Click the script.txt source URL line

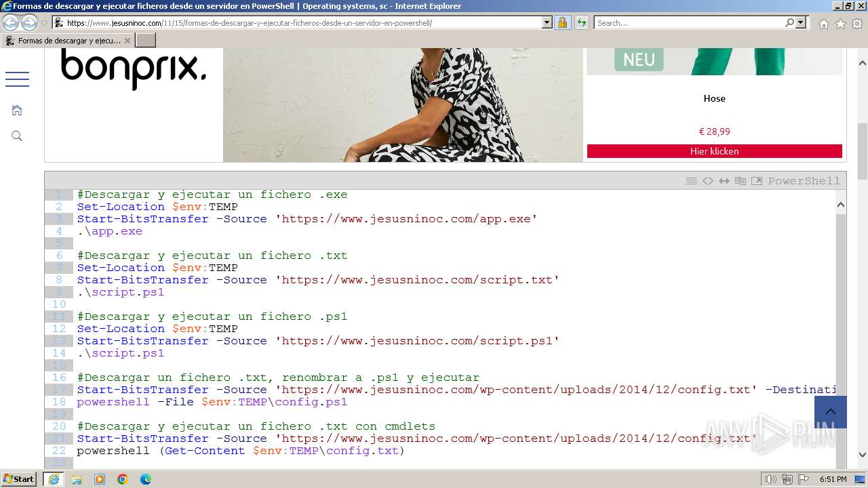click(318, 280)
